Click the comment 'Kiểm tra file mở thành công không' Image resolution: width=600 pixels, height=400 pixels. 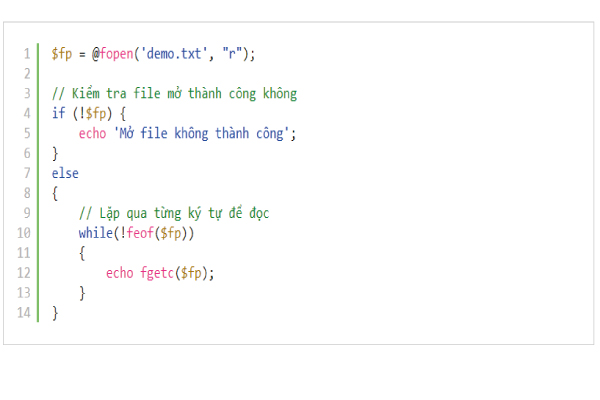[x=174, y=93]
